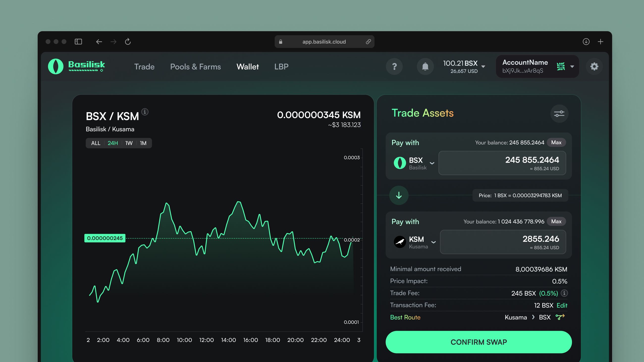The image size is (644, 362).
Task: Click the Edit transaction fee link
Action: click(562, 305)
